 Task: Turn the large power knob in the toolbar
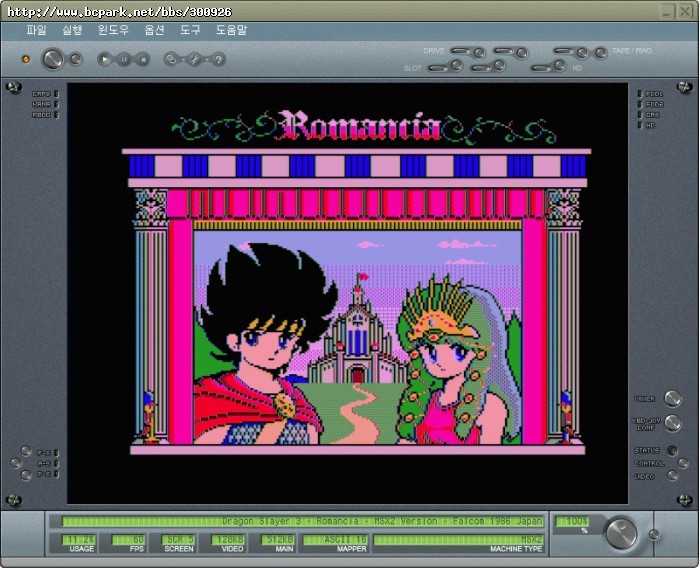coord(52,59)
